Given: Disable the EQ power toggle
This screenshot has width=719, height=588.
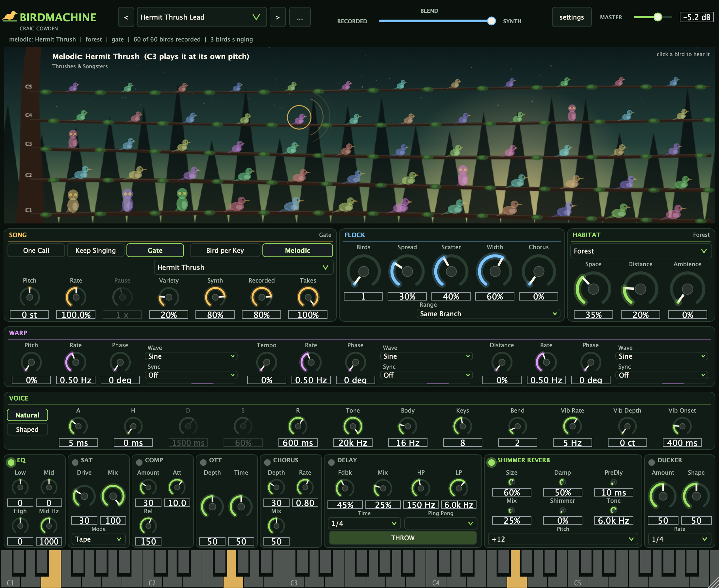Looking at the screenshot, I should (x=11, y=462).
